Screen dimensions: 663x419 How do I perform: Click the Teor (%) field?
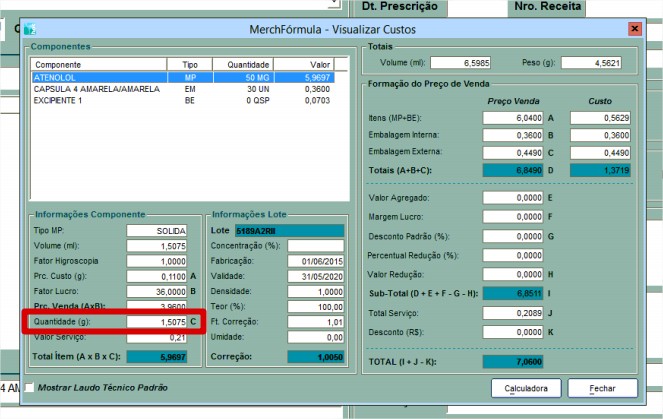tap(316, 307)
